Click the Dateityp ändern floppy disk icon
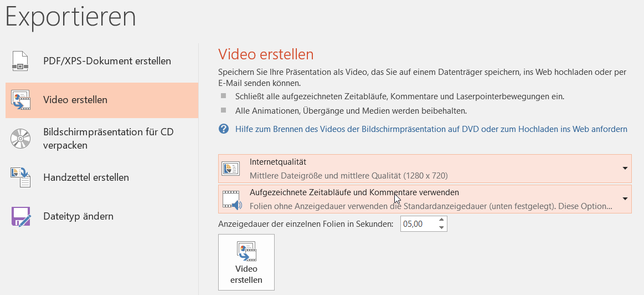 [x=20, y=216]
